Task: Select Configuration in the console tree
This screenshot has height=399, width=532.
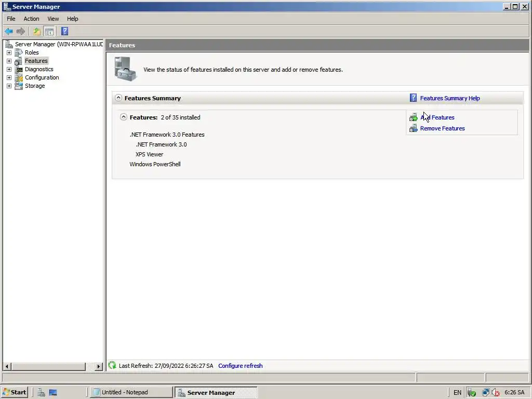Action: 42,78
